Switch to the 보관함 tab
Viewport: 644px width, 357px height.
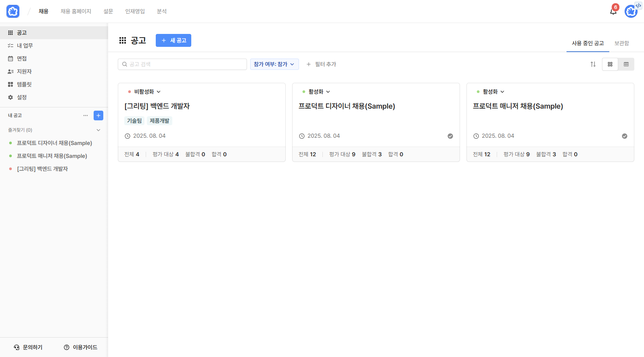[622, 43]
